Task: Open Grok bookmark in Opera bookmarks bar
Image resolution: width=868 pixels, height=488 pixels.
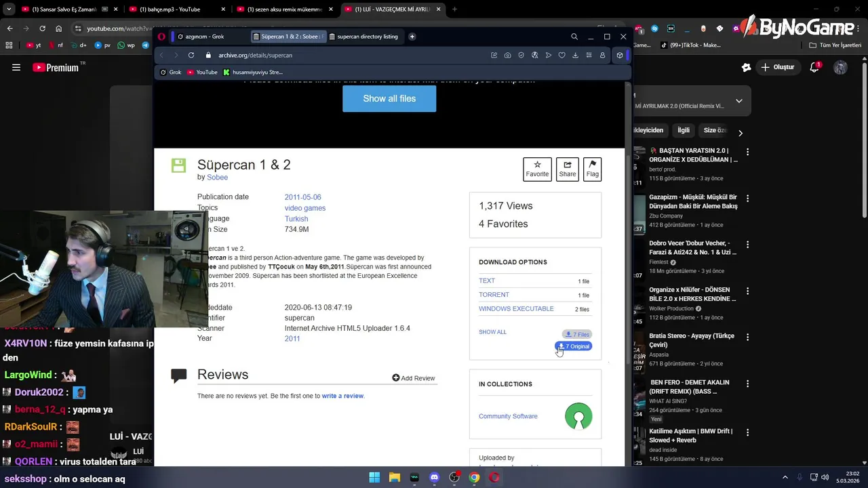Action: [x=171, y=73]
